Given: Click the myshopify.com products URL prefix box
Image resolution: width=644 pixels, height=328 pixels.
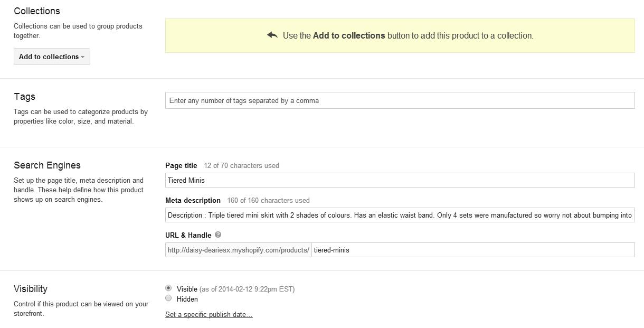Looking at the screenshot, I should point(239,250).
